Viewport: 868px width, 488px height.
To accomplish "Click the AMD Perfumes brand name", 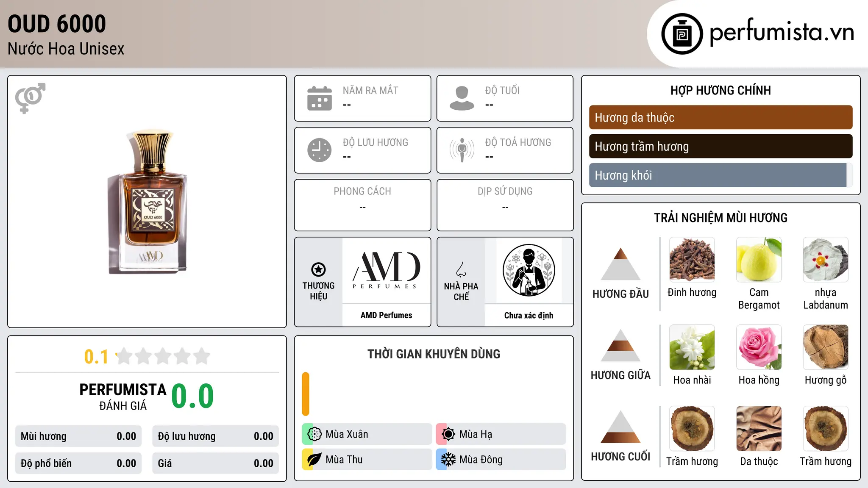I will pyautogui.click(x=386, y=315).
